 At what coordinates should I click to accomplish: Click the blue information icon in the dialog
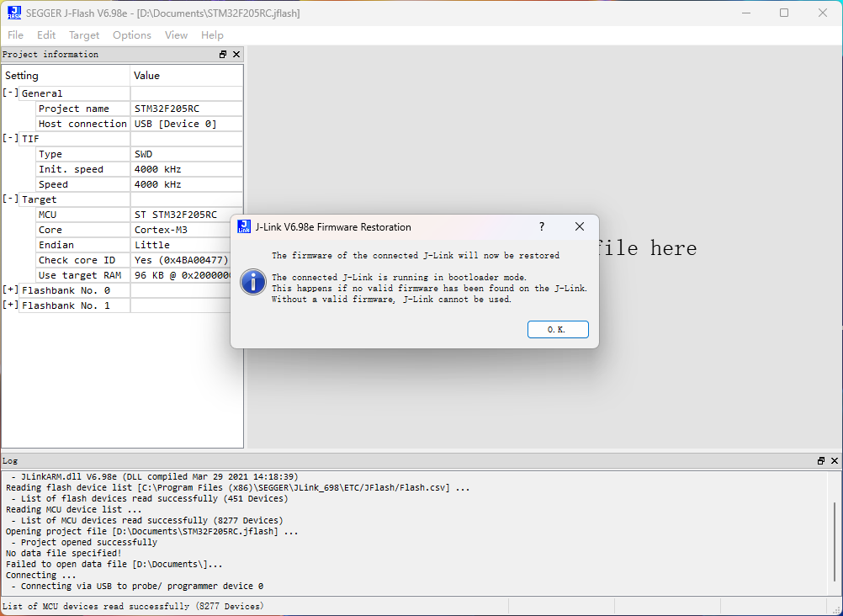click(252, 282)
